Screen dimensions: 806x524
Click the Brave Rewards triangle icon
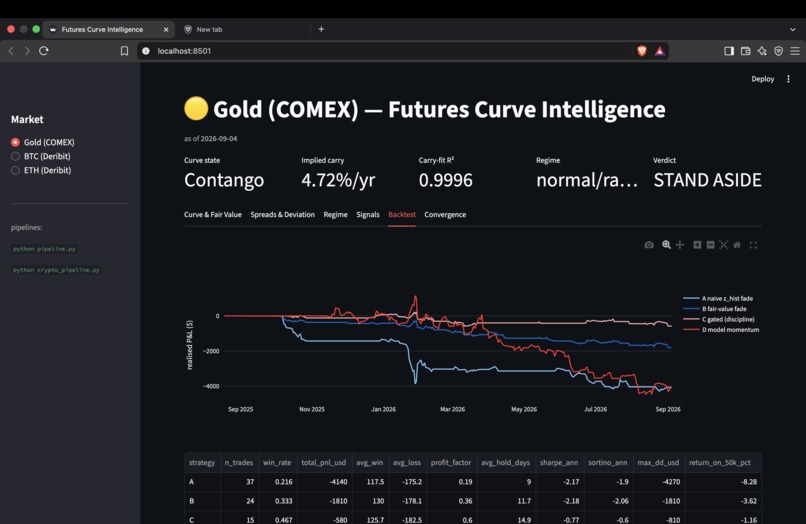pos(660,51)
